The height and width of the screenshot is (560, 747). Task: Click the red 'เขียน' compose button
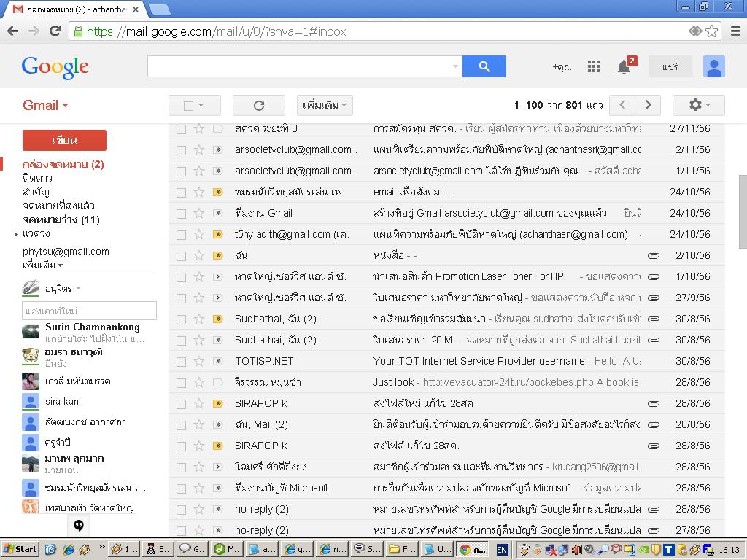pos(64,140)
